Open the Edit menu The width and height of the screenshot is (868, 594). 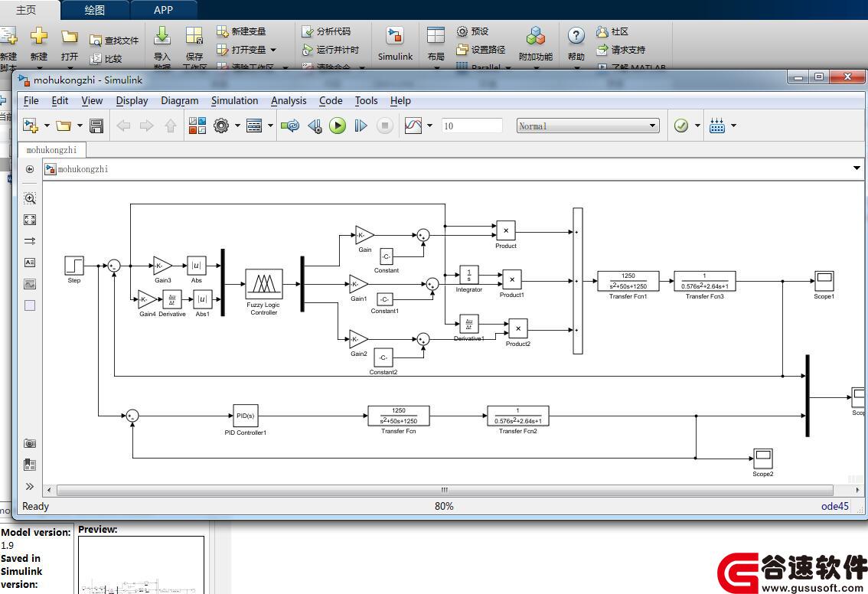(60, 101)
